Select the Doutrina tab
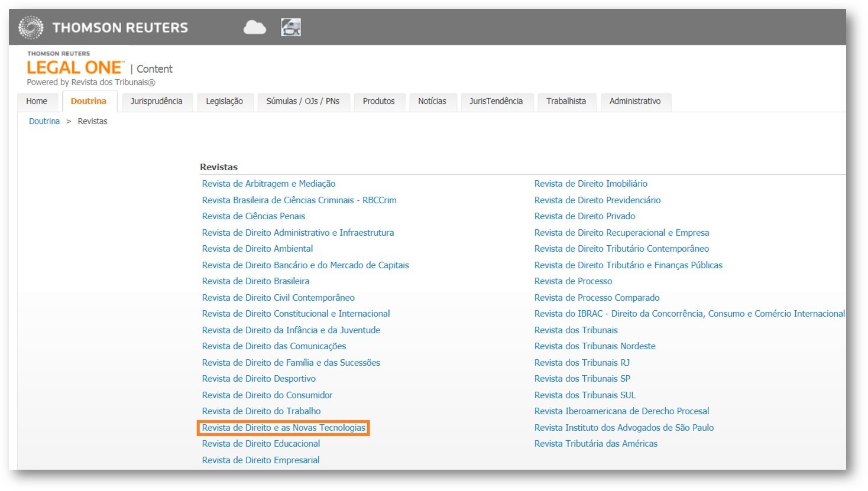868x491 pixels. tap(89, 101)
